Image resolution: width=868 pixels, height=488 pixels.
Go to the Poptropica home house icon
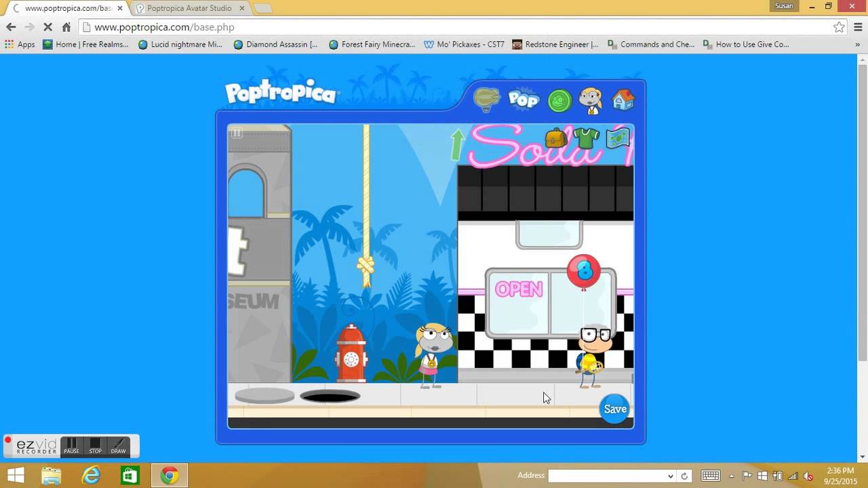[623, 100]
